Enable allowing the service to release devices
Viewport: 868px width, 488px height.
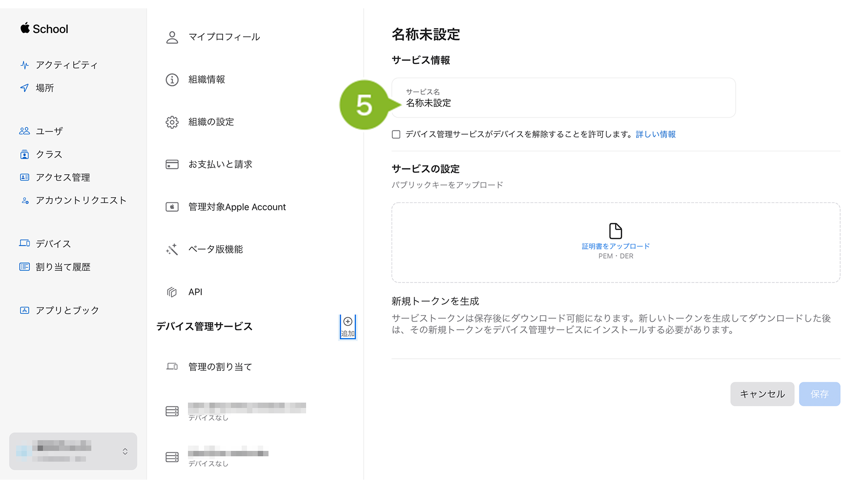396,135
